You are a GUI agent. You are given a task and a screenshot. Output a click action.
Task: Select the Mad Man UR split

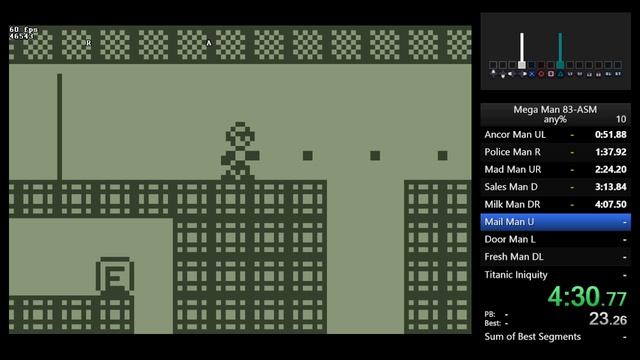click(556, 169)
